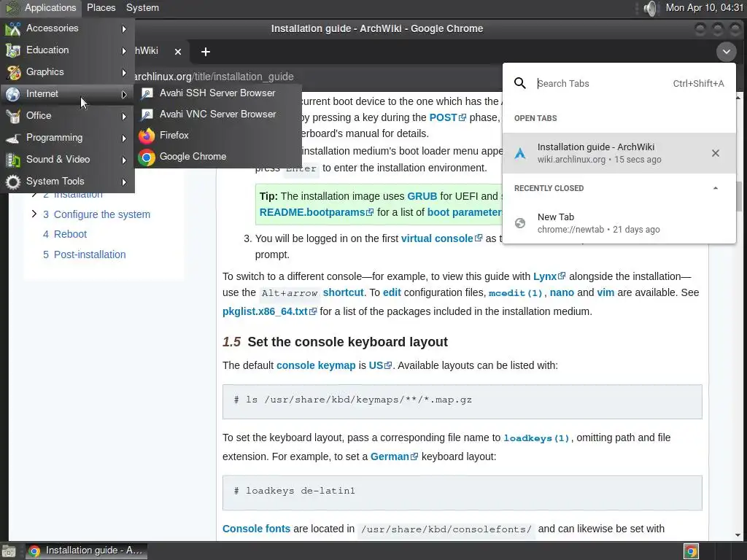
Task: Open the 'Console fonts' link
Action: pos(256,529)
